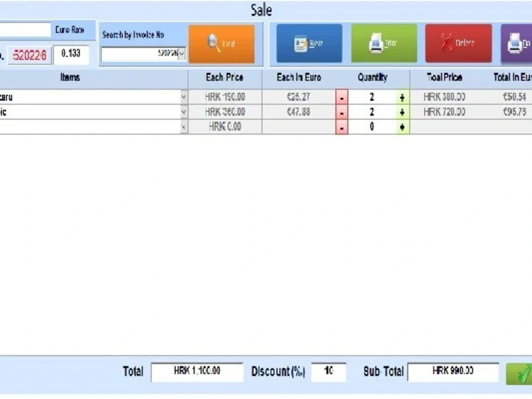The width and height of the screenshot is (532, 399).
Task: Open the first row item dropdown arrow
Action: pos(184,97)
